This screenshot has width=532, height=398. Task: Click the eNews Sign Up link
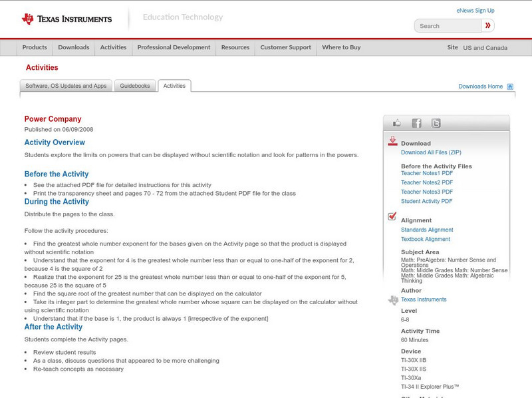coord(475,10)
